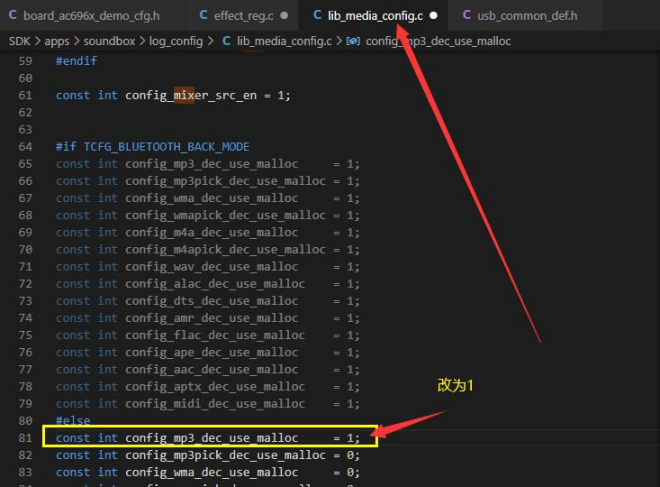
Task: Click C file icon of effect_reg.c tab
Action: pyautogui.click(x=203, y=15)
